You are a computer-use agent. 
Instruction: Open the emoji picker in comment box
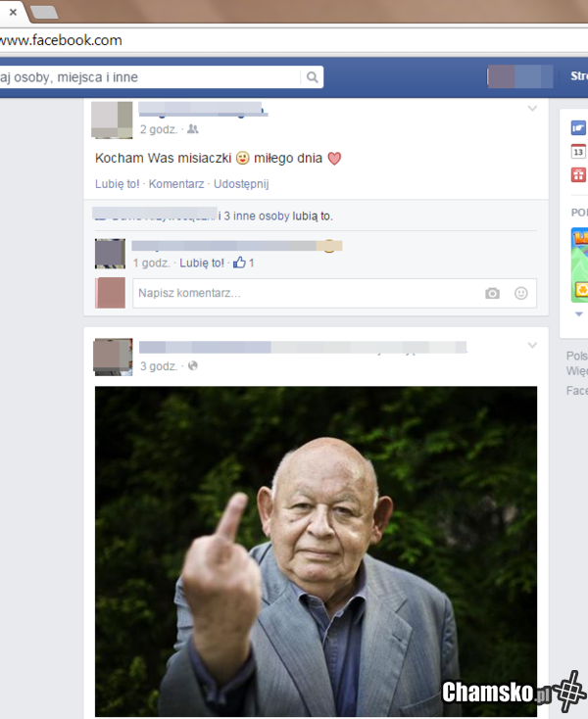(521, 293)
